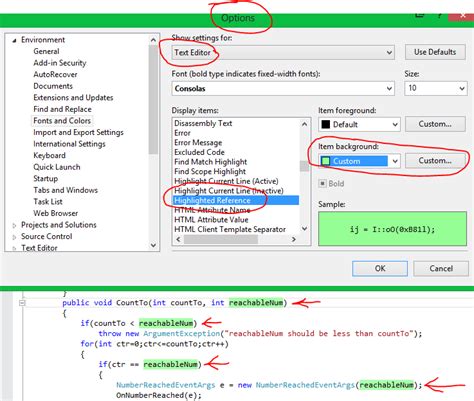The width and height of the screenshot is (474, 401).
Task: Select Highlighted Reference display item
Action: tap(236, 201)
